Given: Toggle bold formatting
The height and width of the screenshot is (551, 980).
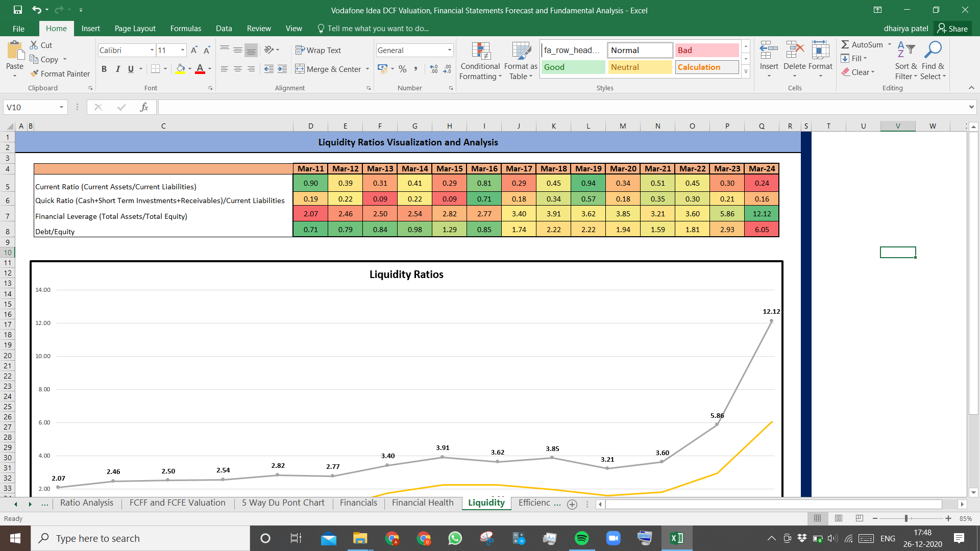Looking at the screenshot, I should pos(104,69).
